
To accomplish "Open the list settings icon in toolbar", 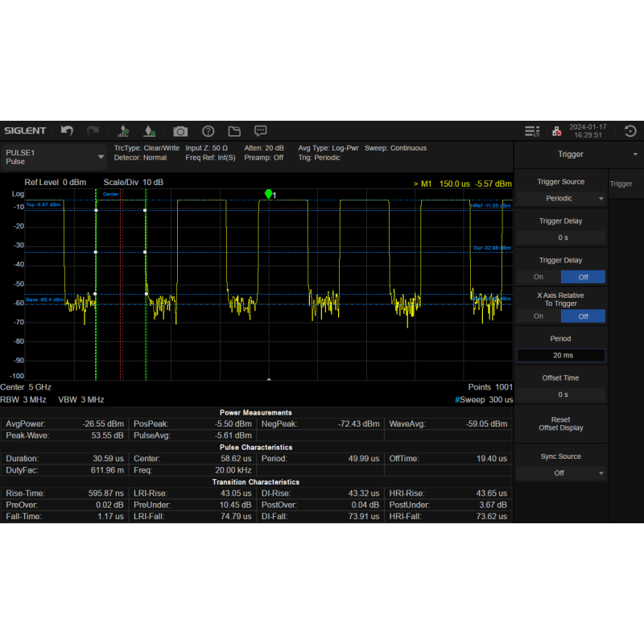I will click(x=531, y=131).
